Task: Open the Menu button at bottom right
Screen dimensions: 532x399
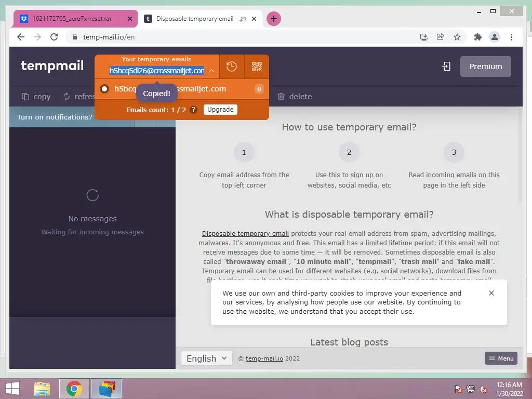Action: pos(501,358)
